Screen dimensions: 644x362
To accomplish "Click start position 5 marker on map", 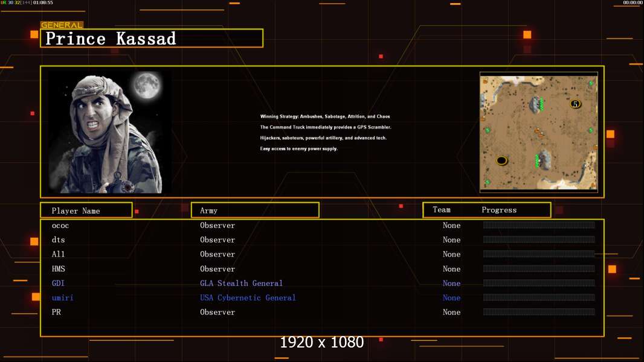I will tap(575, 104).
